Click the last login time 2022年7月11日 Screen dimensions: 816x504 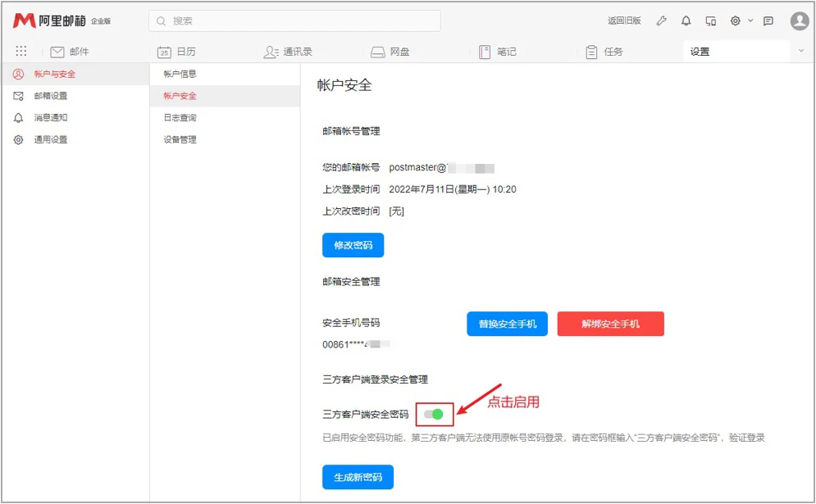click(x=452, y=189)
